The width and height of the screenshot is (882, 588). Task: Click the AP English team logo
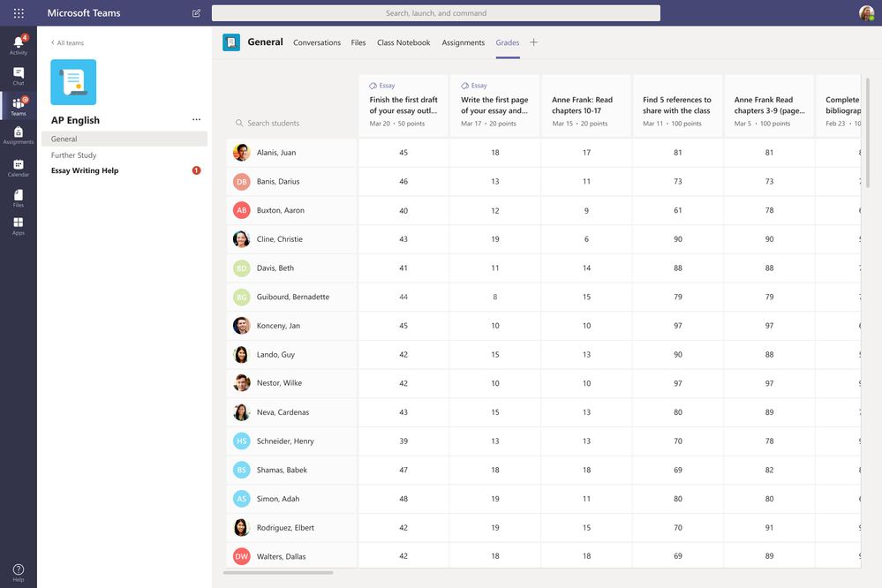73,82
